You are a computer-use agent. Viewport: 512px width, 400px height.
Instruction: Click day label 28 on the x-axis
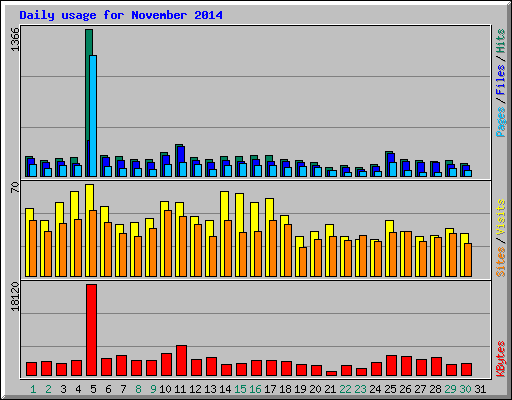tap(435, 389)
